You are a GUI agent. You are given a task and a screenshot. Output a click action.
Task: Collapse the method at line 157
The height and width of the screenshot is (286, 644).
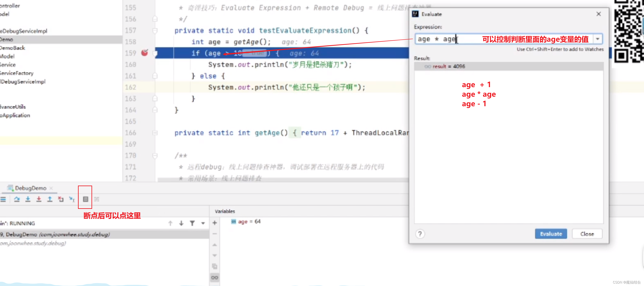[x=155, y=30]
